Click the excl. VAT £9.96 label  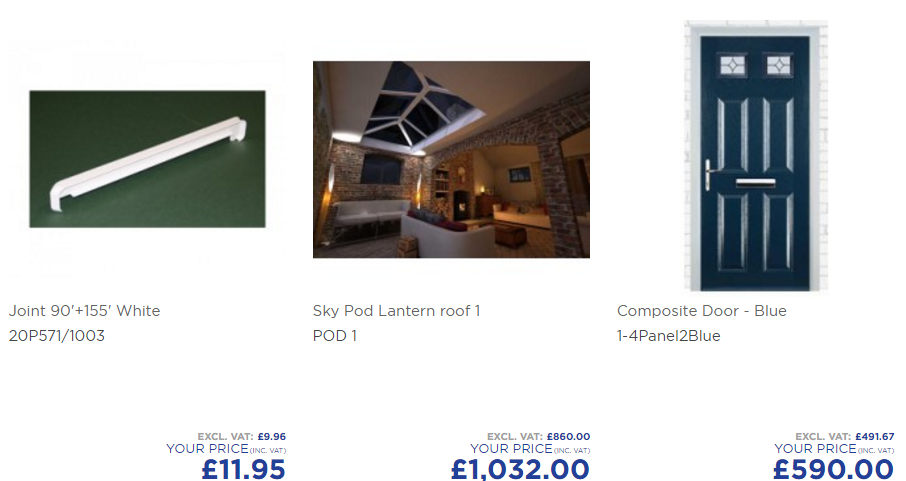242,436
